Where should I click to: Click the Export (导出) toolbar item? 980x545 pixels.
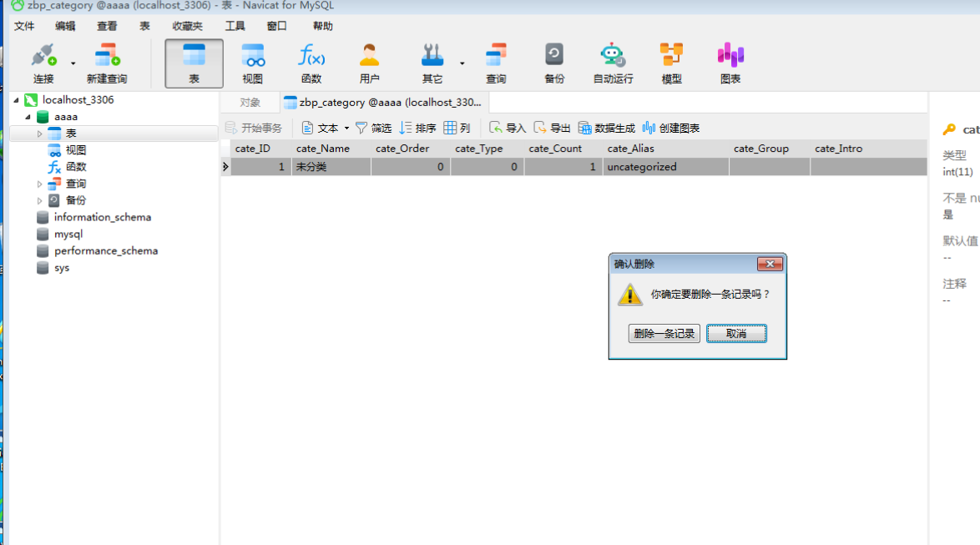[552, 129]
